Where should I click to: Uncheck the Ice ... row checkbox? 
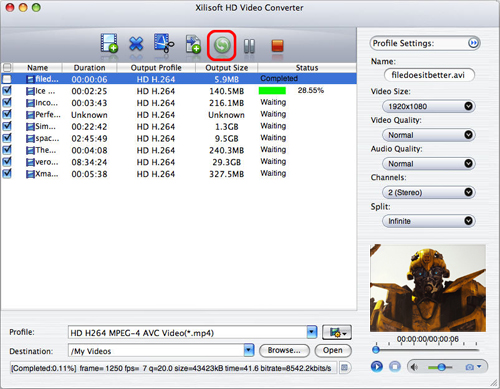[7, 91]
